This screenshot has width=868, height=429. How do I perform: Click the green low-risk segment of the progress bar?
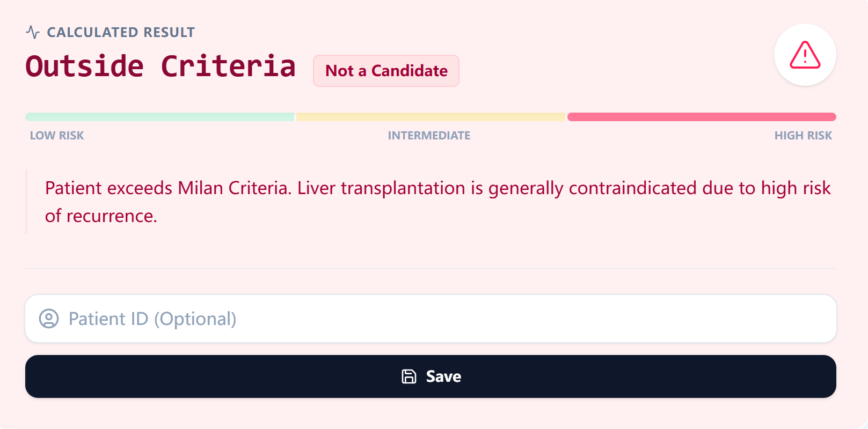(x=159, y=116)
